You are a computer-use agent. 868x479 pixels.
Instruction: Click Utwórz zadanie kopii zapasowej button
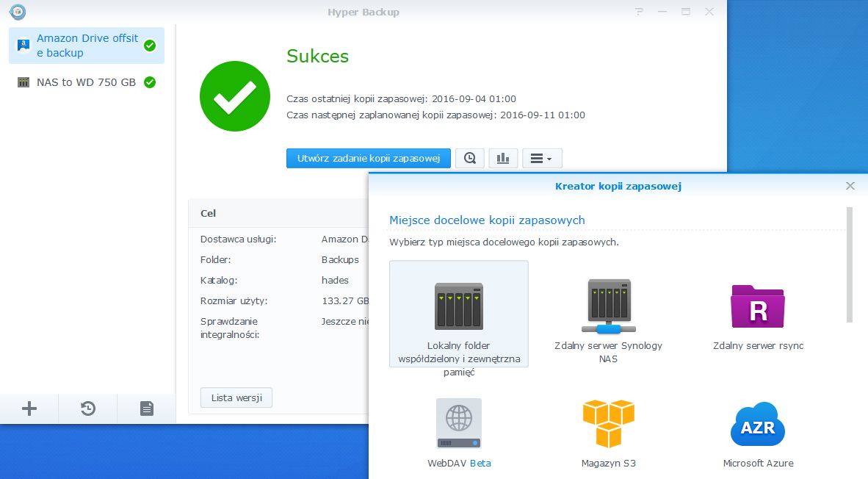(368, 159)
